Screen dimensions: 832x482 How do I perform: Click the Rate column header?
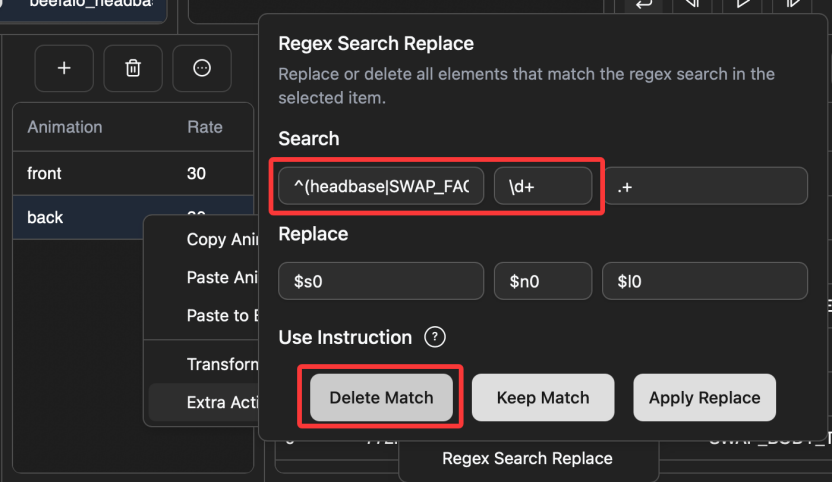point(205,127)
